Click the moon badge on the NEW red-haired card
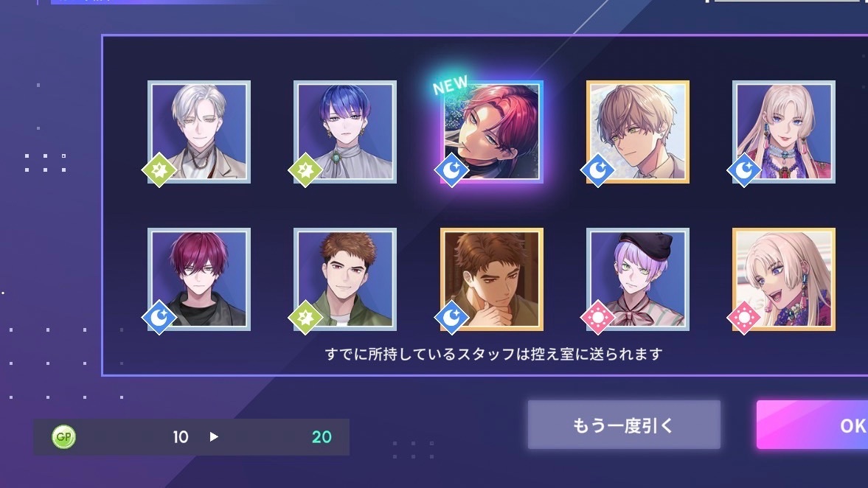The width and height of the screenshot is (868, 488). (451, 170)
